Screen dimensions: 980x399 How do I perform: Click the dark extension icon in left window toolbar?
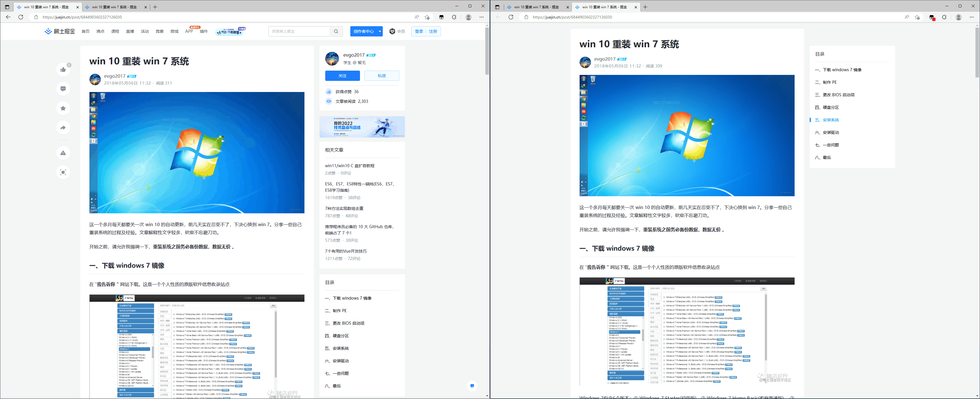[441, 17]
